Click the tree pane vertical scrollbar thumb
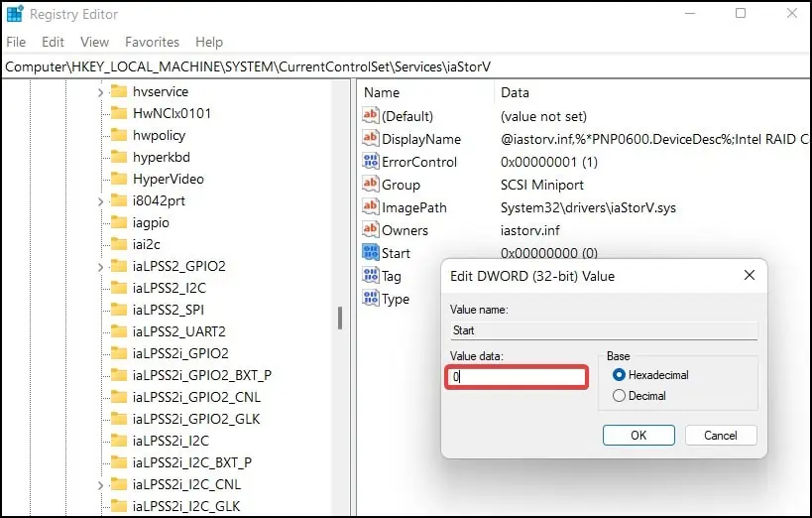Image resolution: width=812 pixels, height=518 pixels. click(x=340, y=318)
